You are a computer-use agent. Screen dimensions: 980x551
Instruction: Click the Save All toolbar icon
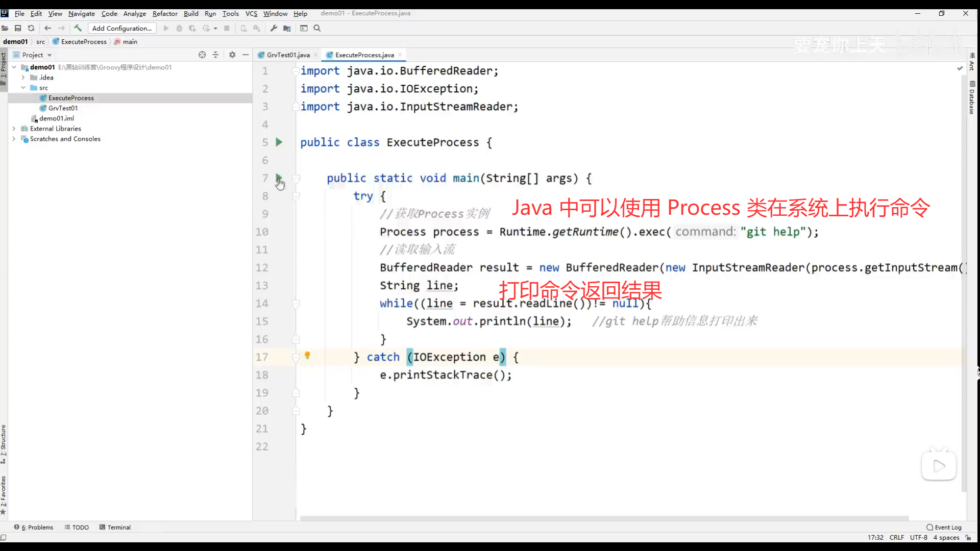click(18, 28)
